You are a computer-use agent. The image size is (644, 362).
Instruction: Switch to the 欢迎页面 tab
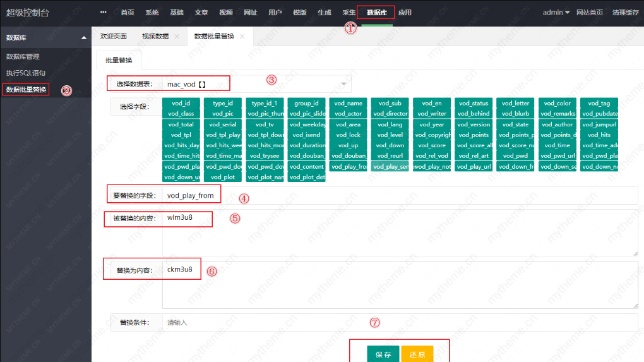point(113,37)
